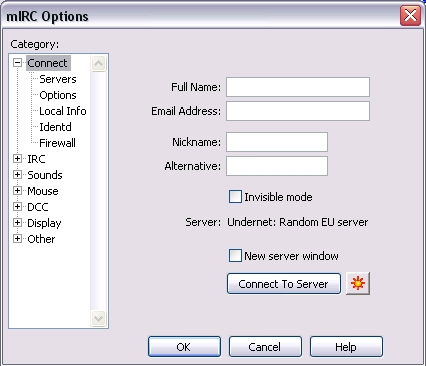The width and height of the screenshot is (426, 366).
Task: Select the Firewall subcategory
Action: point(57,143)
